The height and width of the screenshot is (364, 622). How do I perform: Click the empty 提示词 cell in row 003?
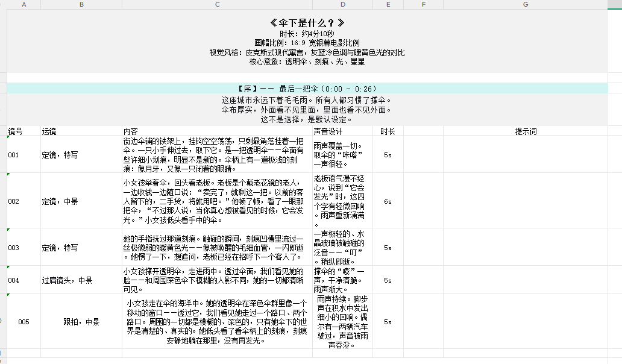[525, 248]
